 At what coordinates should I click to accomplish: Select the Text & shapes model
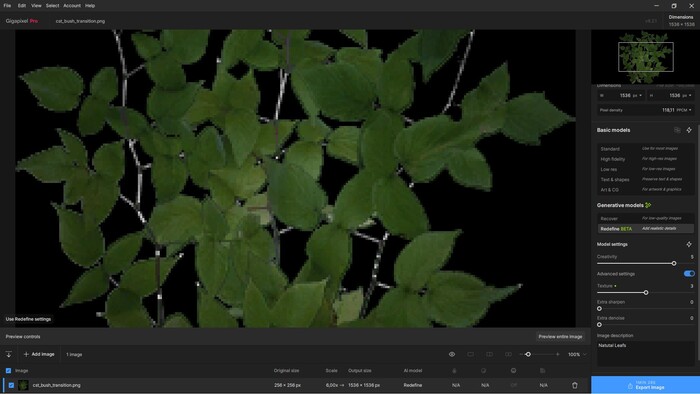(x=646, y=179)
